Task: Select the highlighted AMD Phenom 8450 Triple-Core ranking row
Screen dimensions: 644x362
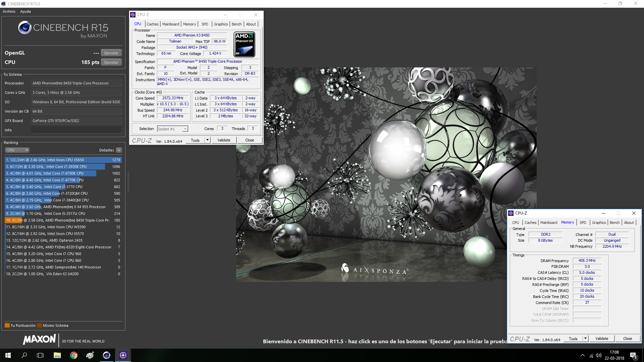Action: tap(63, 220)
